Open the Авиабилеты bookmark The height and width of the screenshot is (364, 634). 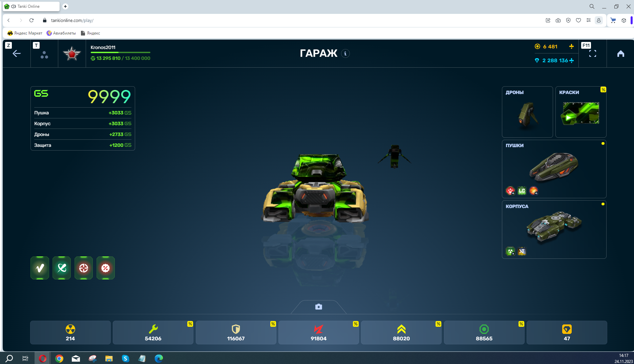[61, 33]
